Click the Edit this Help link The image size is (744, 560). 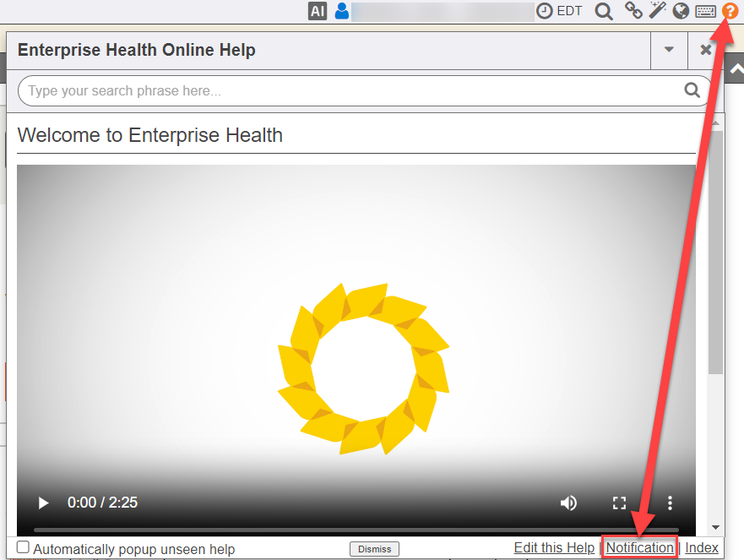coord(554,548)
